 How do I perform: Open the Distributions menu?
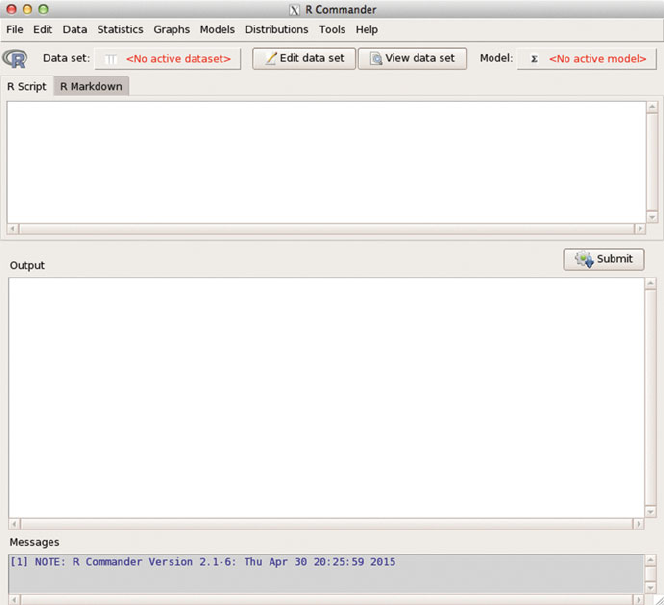click(x=277, y=29)
